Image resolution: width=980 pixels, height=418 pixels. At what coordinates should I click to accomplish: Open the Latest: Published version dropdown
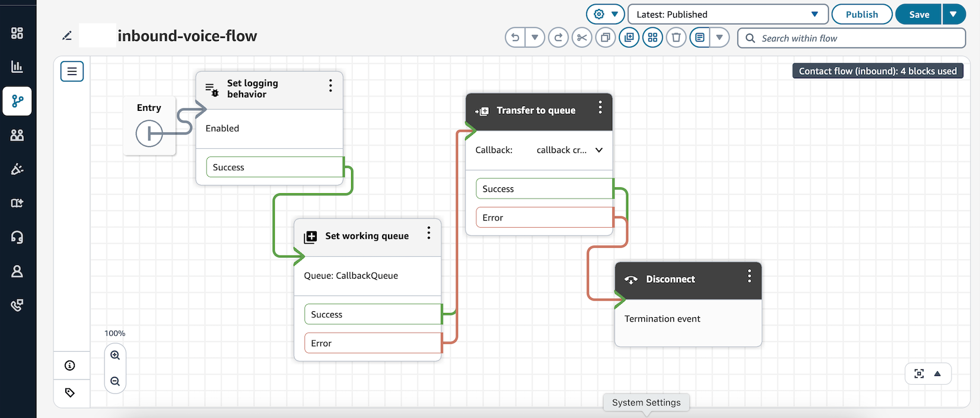[727, 14]
